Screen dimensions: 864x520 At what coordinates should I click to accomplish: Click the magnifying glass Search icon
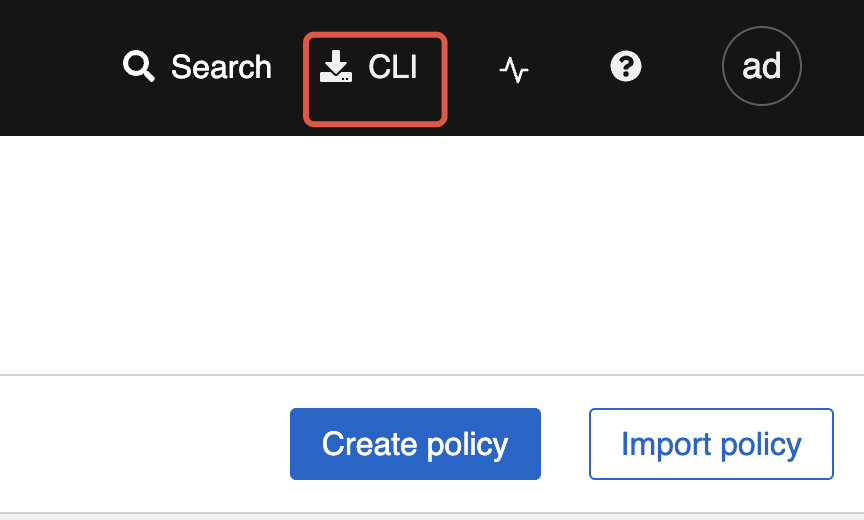point(138,67)
